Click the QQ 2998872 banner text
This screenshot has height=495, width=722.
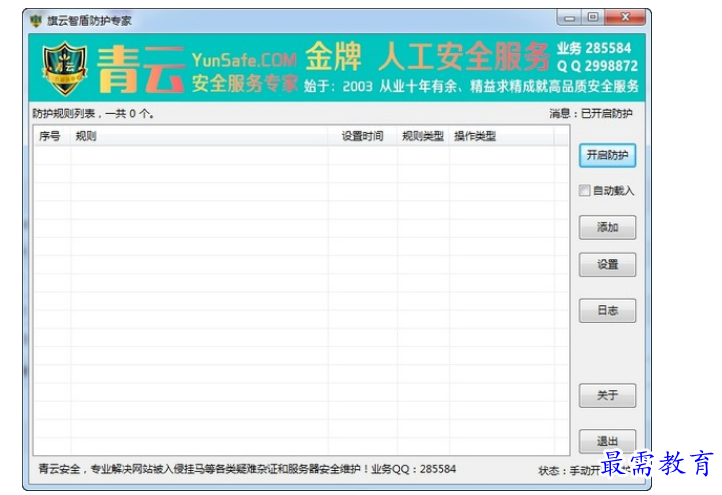tap(597, 66)
